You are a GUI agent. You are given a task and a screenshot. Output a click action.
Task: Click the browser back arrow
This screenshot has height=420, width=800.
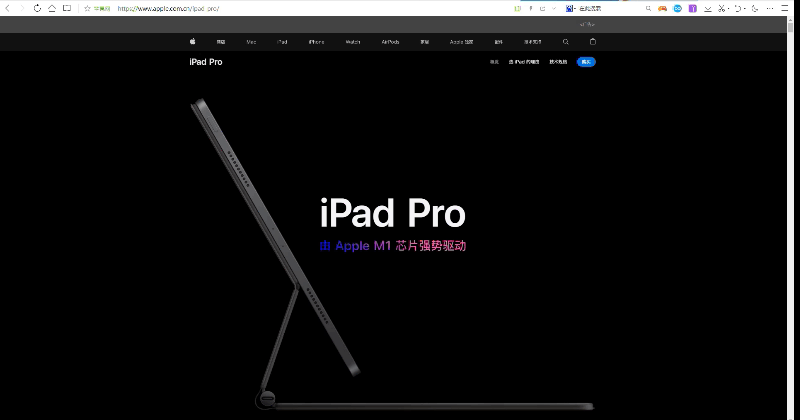point(8,8)
